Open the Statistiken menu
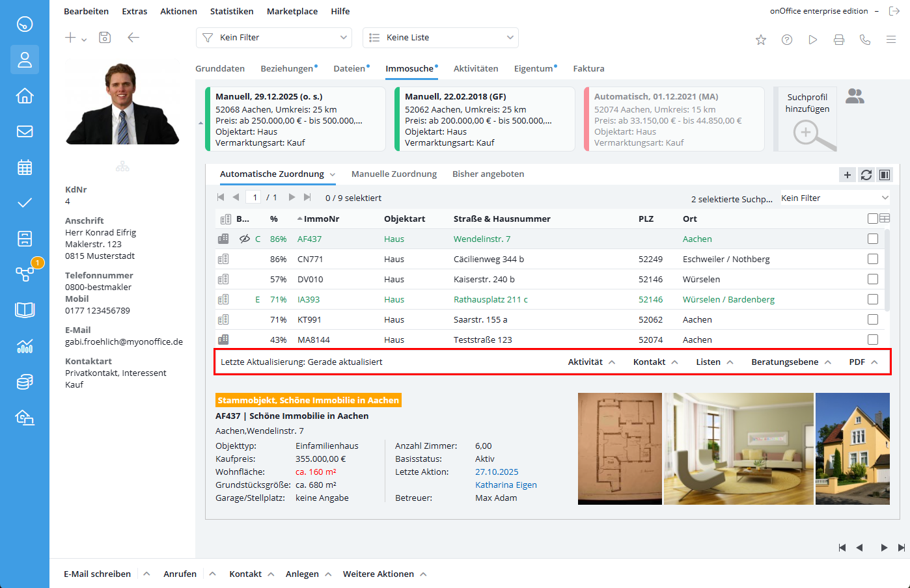This screenshot has height=588, width=910. point(232,11)
